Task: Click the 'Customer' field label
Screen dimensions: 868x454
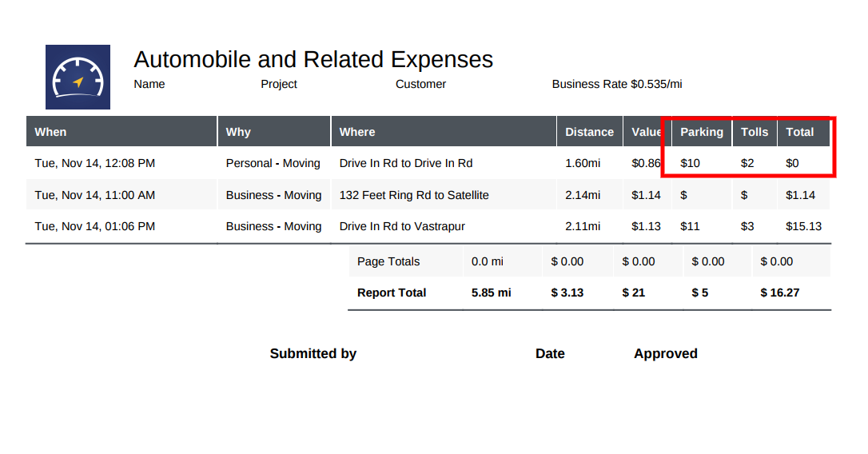Action: point(420,84)
